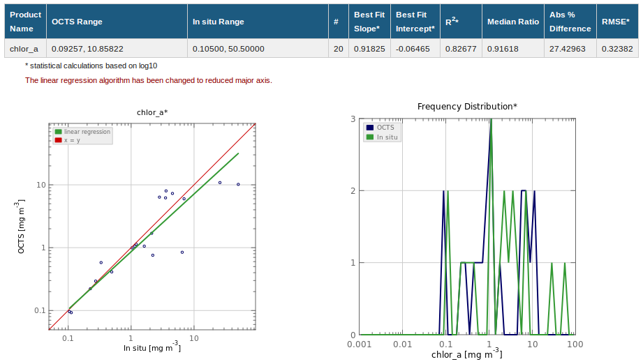Select the Product Name column header
The width and height of the screenshot is (643, 364).
(25, 22)
